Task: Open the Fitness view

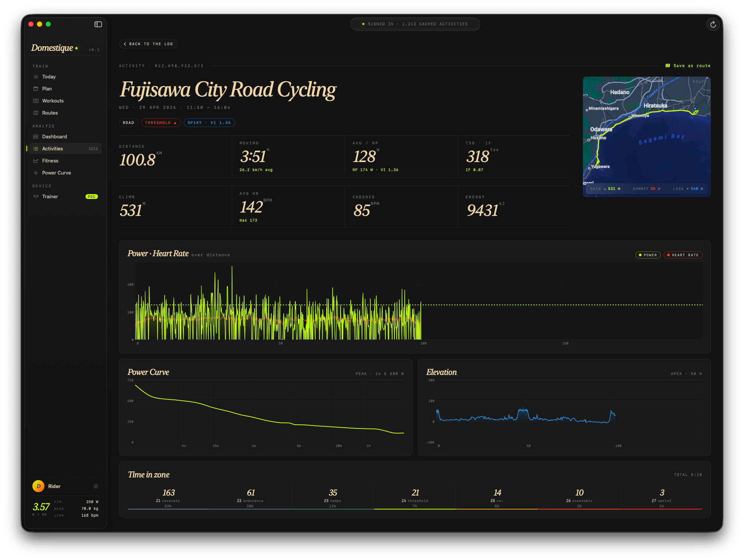Action: click(x=66, y=161)
